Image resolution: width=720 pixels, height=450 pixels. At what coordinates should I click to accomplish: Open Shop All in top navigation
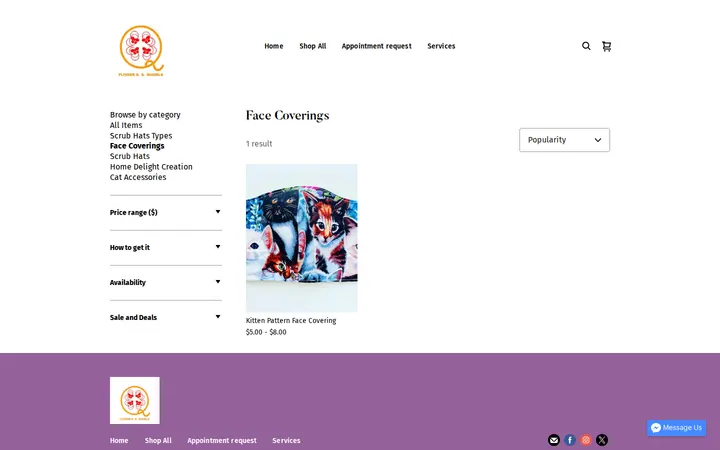313,46
